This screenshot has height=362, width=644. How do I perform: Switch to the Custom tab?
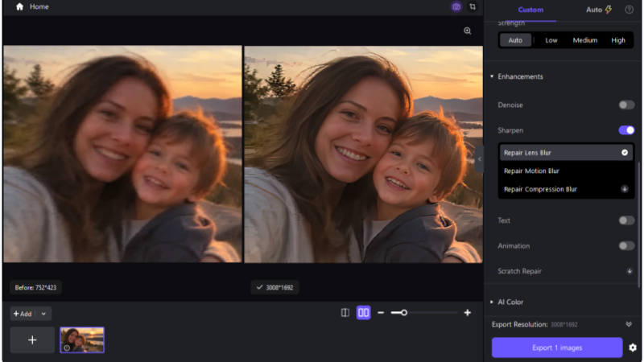[x=530, y=10]
